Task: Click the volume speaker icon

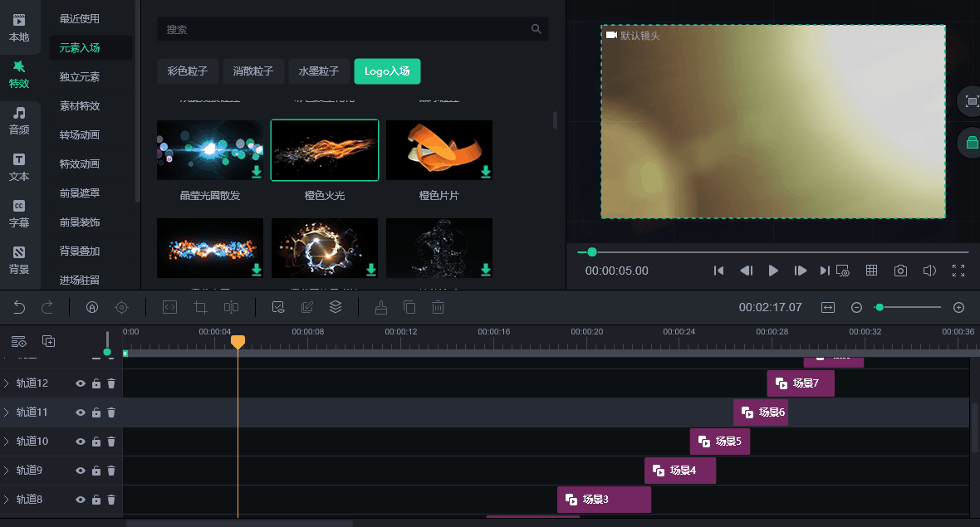Action: [929, 271]
